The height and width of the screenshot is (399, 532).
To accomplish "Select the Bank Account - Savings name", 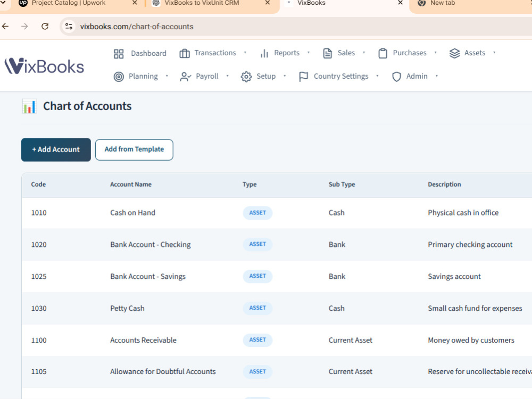I will click(147, 277).
